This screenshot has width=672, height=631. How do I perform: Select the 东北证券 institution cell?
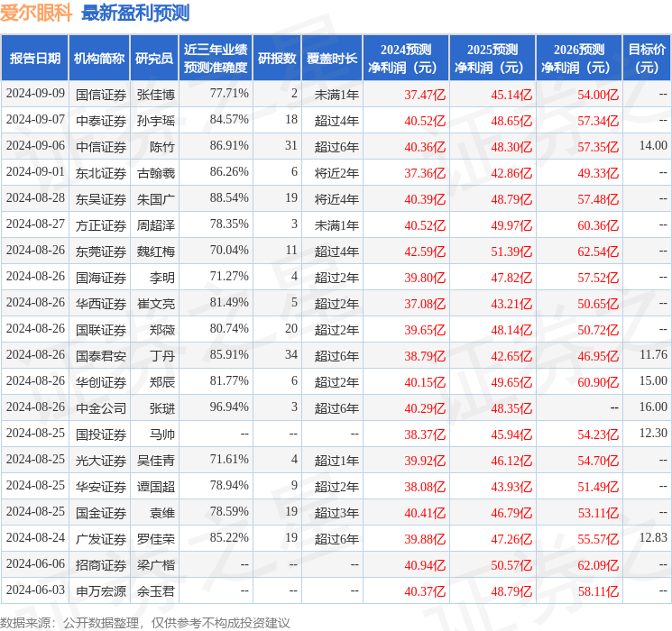(101, 173)
